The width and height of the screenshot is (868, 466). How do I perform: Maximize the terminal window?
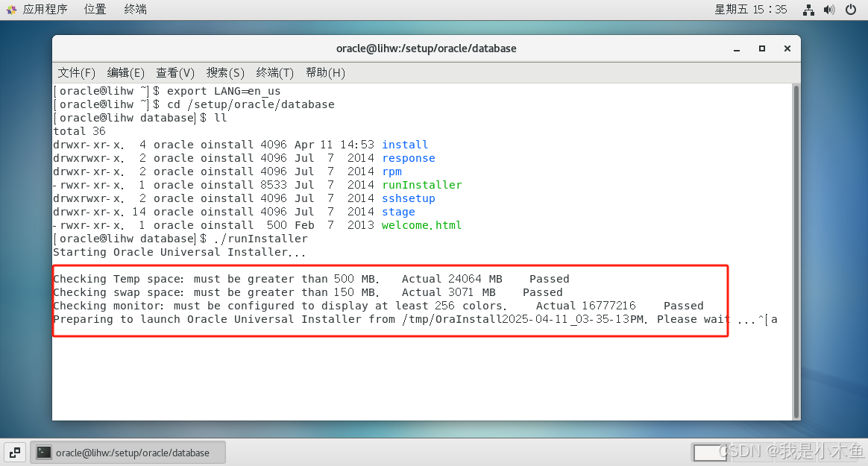pyautogui.click(x=761, y=48)
